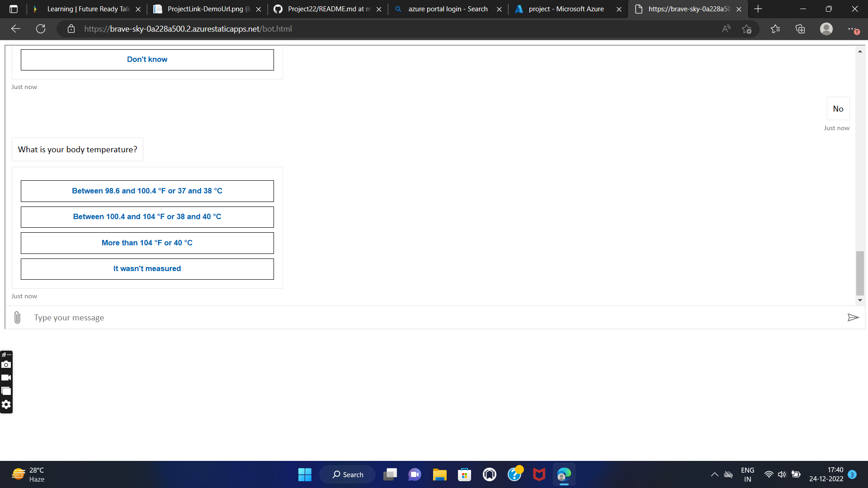Click the camera screenshot icon in side widget

[6, 364]
